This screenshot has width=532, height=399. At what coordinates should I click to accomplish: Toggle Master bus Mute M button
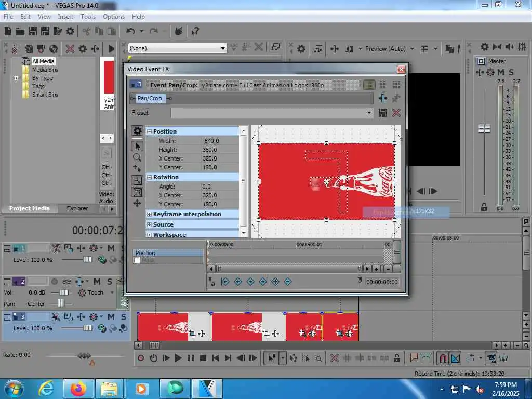click(x=500, y=72)
